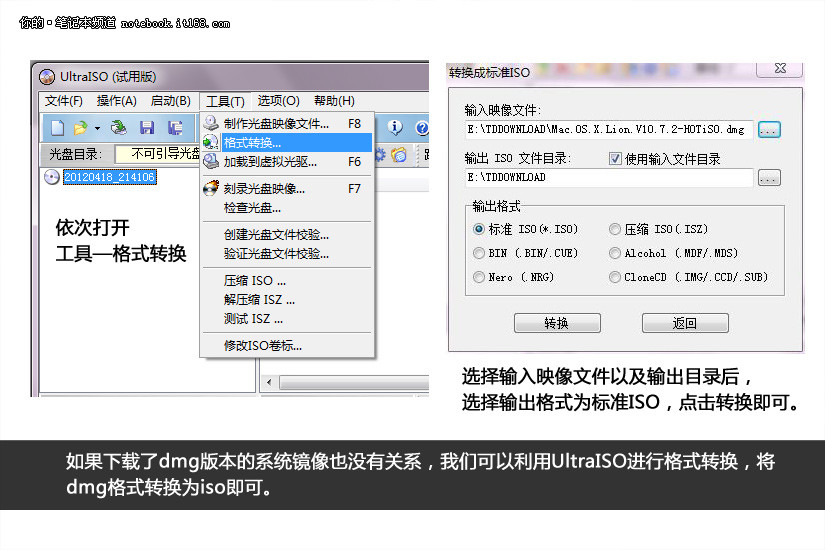Click the UltraISO title bar disc icon

coord(47,77)
